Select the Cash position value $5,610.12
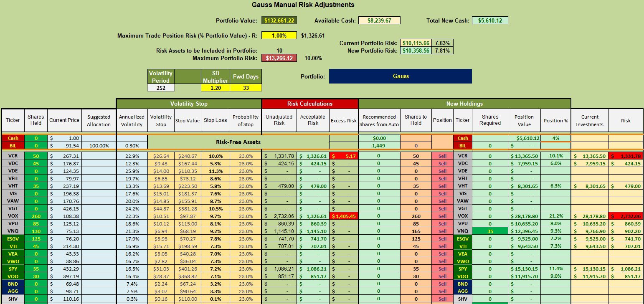The image size is (644, 304). point(524,138)
